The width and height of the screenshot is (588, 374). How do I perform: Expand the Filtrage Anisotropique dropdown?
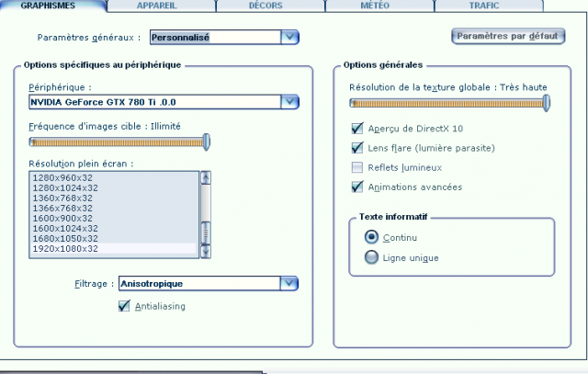(x=289, y=284)
